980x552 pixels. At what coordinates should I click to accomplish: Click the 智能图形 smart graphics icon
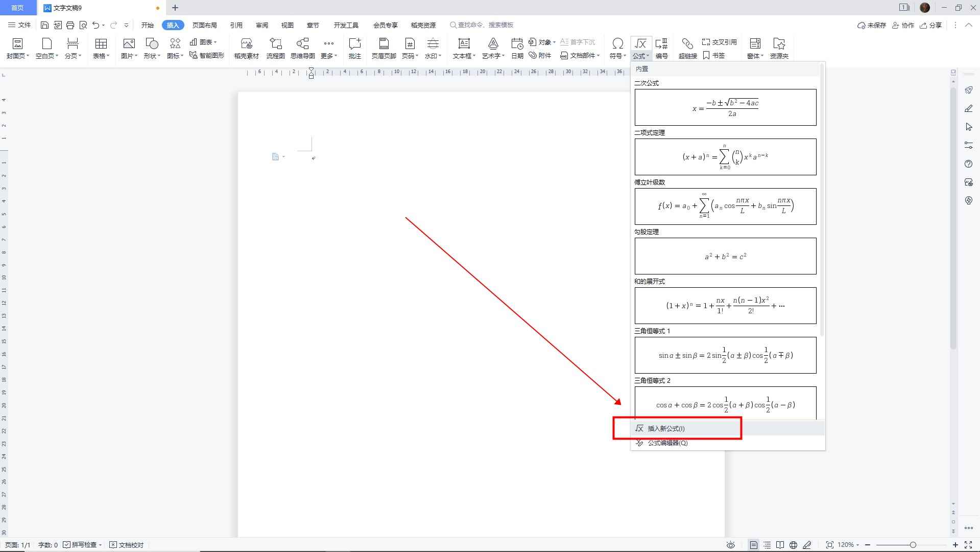point(207,55)
